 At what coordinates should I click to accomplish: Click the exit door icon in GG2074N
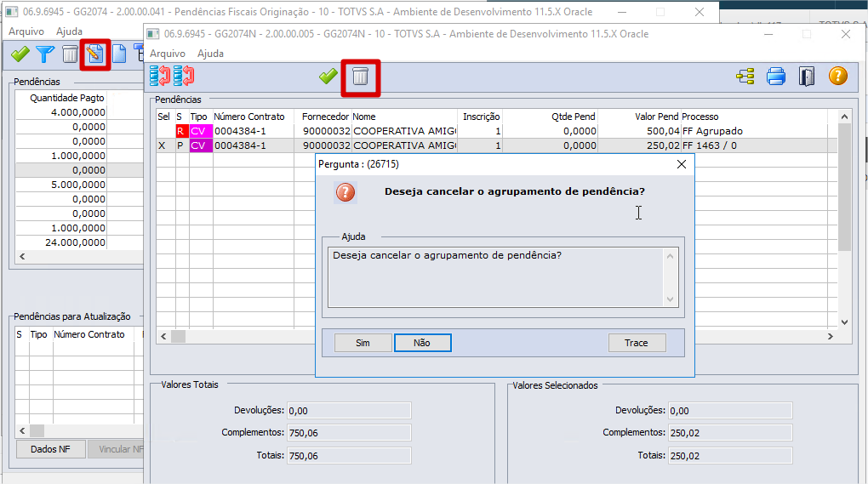(807, 77)
